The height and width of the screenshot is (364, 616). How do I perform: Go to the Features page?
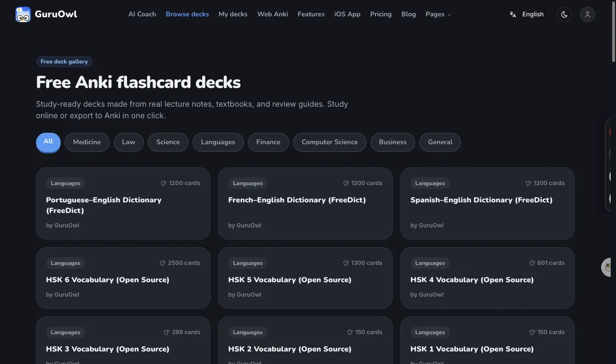(311, 14)
